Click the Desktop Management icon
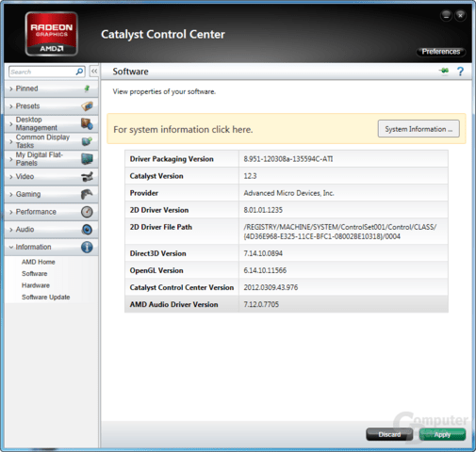 (x=87, y=123)
